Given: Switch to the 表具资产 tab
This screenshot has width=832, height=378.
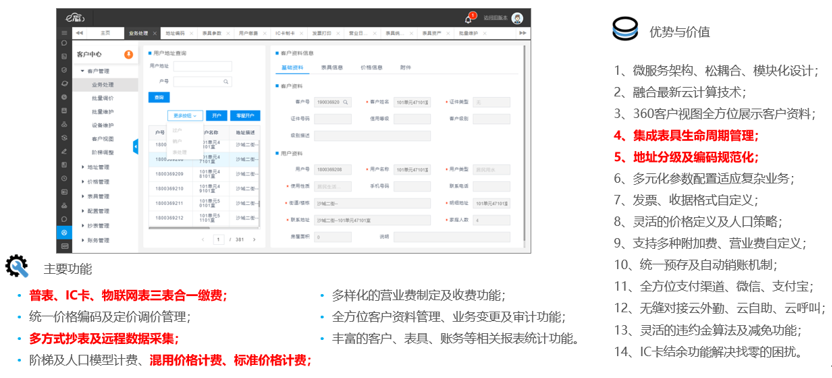Looking at the screenshot, I should tap(432, 33).
